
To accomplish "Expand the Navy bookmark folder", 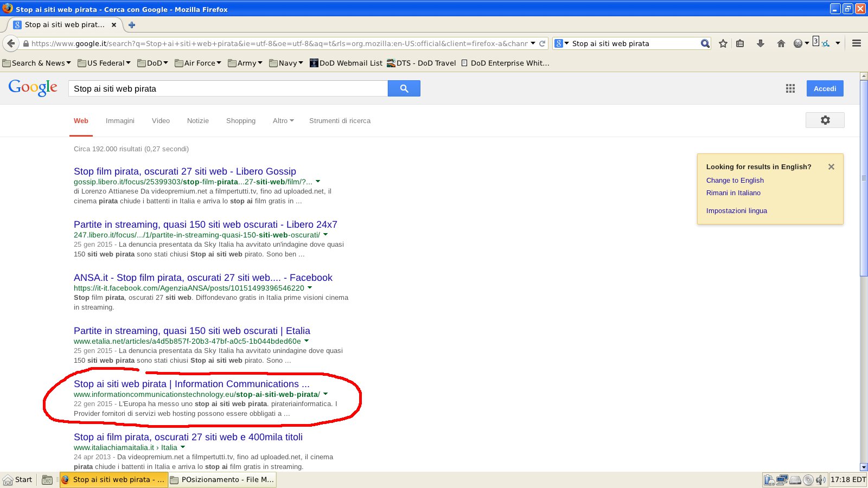I will click(x=286, y=63).
